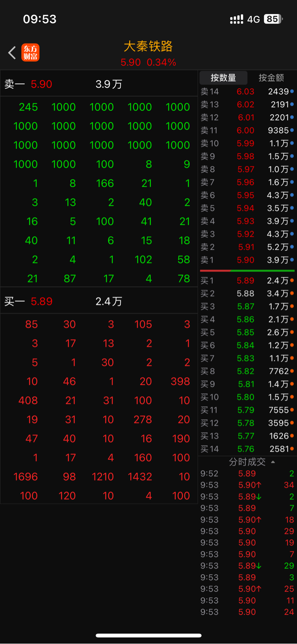Viewport: 297px width, 644px height.
Task: Tap the 1210 order in 买一 queue
Action: 102,477
